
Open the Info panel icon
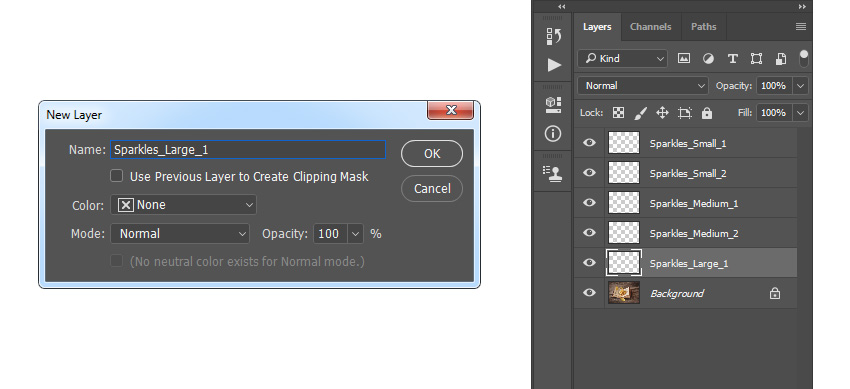[x=553, y=133]
